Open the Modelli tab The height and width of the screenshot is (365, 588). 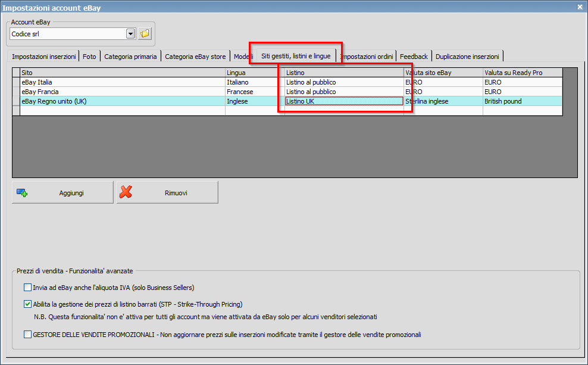tap(242, 57)
